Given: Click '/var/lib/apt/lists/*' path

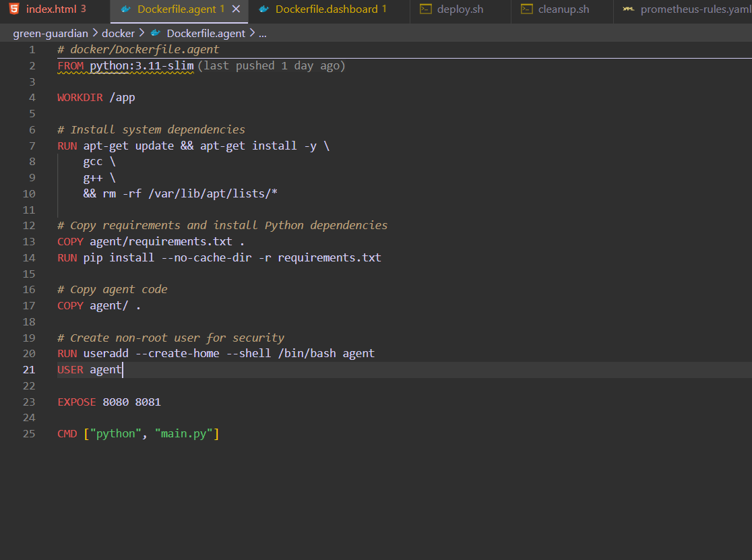Looking at the screenshot, I should pos(213,193).
